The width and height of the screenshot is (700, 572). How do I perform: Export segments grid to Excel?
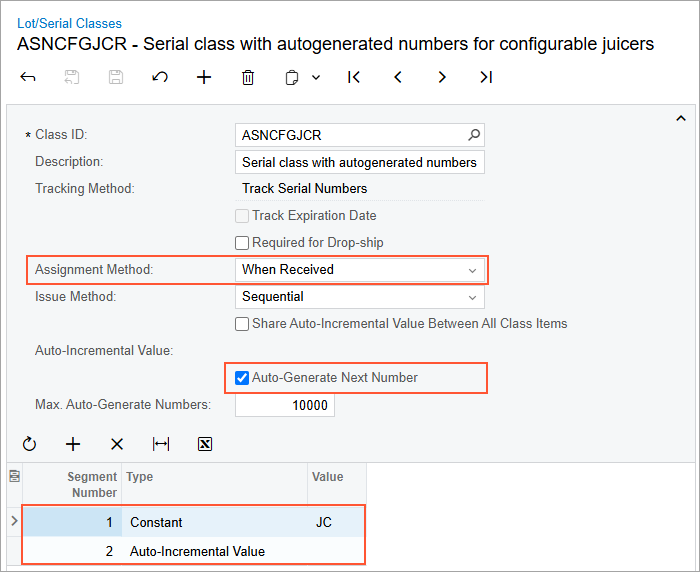(205, 444)
